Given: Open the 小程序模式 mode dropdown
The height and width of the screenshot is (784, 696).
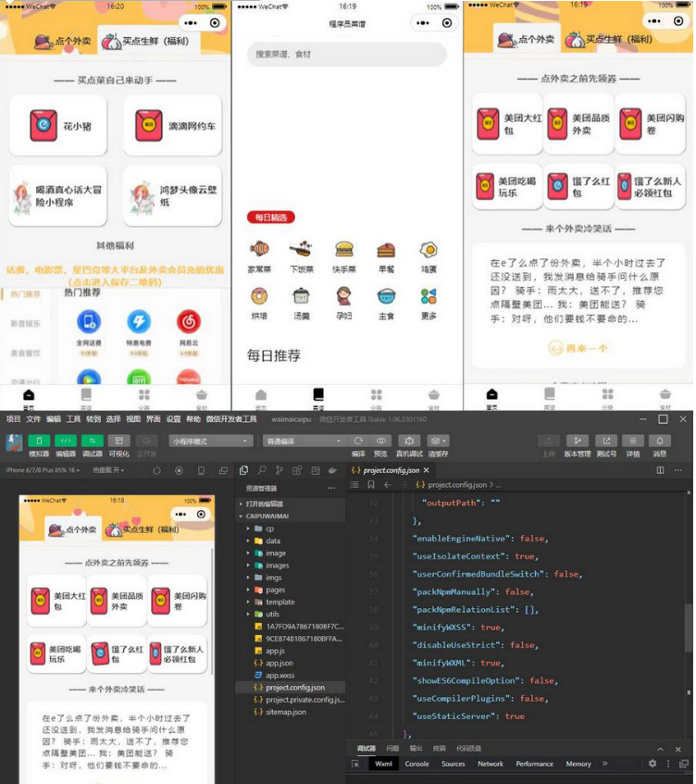Looking at the screenshot, I should pyautogui.click(x=210, y=442).
